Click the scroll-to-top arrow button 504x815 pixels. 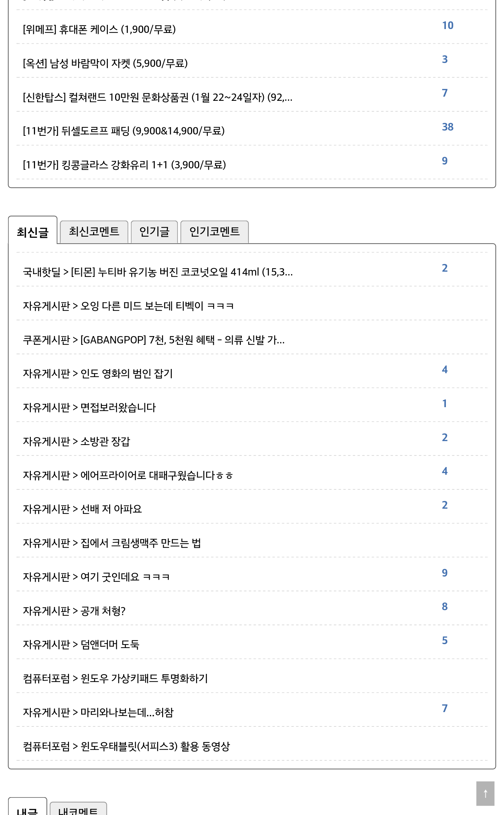point(485,793)
